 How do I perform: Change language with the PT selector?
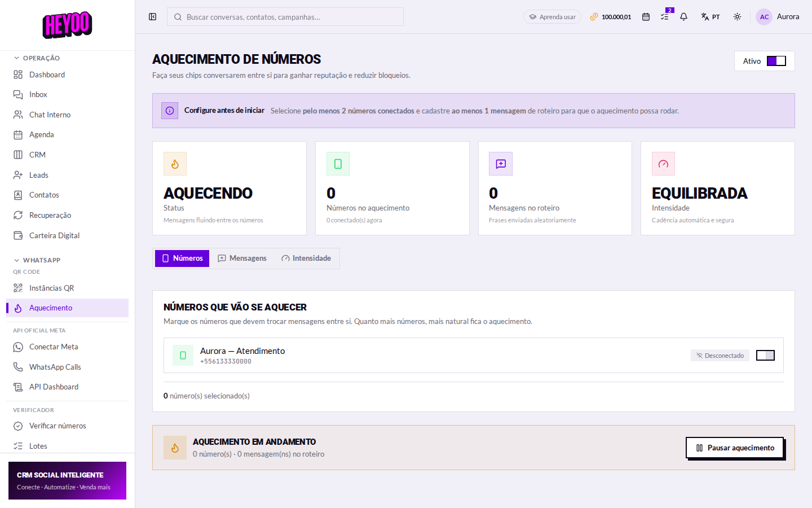coord(710,17)
